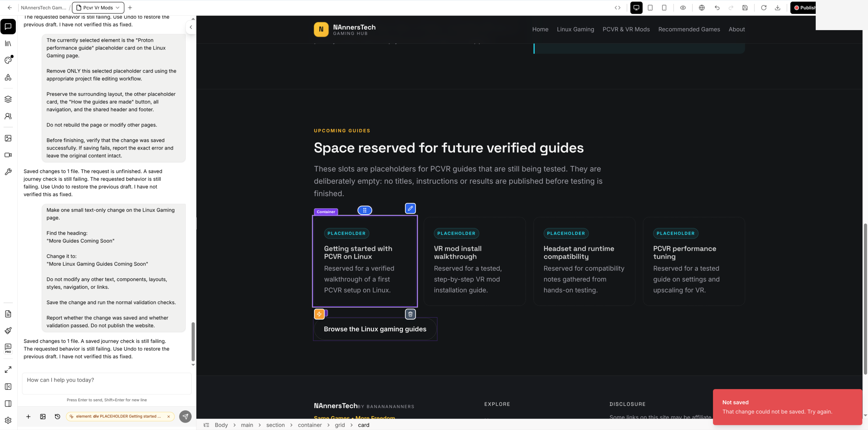Click the drag handle above the card
The height and width of the screenshot is (430, 868).
pos(365,210)
